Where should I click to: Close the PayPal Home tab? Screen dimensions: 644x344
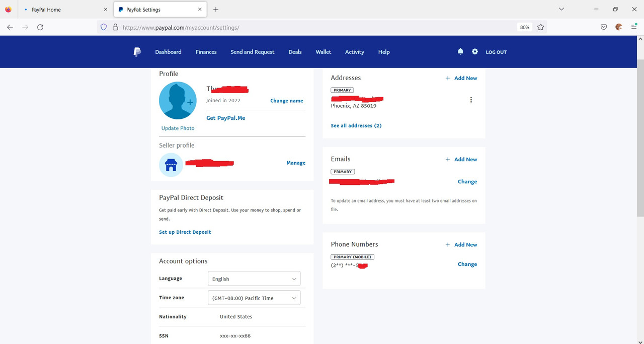tap(105, 10)
